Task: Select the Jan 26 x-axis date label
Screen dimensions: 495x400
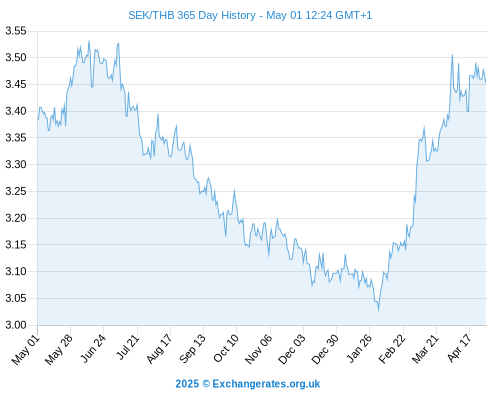Action: (x=359, y=348)
